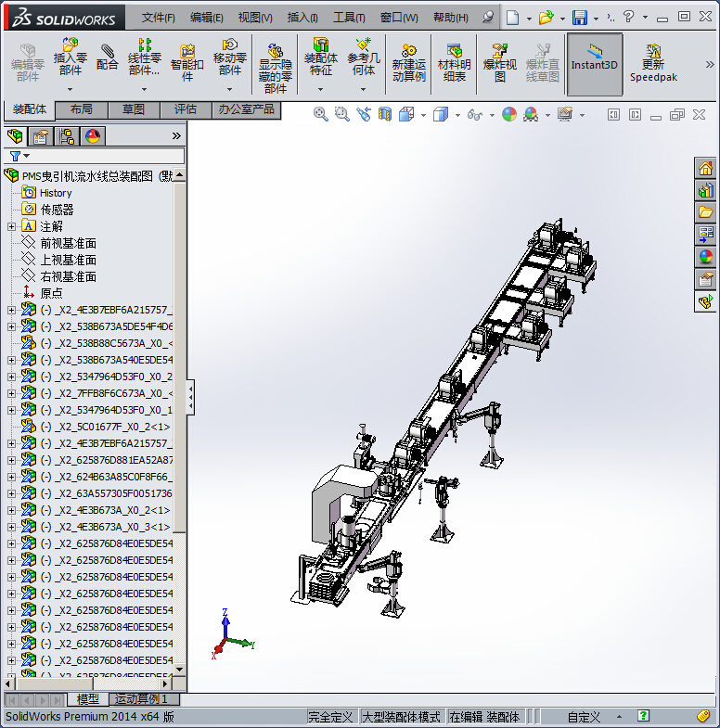The image size is (720, 728).
Task: Open Assembly Features (装配体特征) tool
Action: 320,57
